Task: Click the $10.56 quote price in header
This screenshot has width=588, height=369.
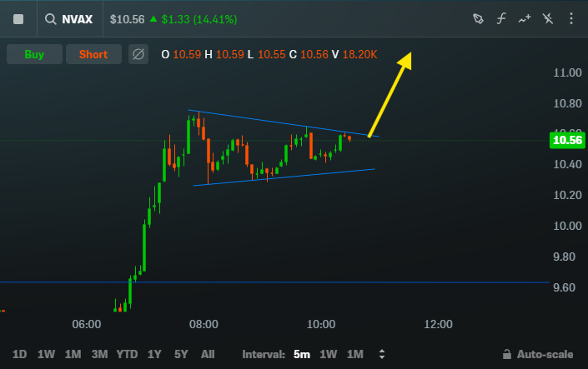Action: click(x=127, y=19)
